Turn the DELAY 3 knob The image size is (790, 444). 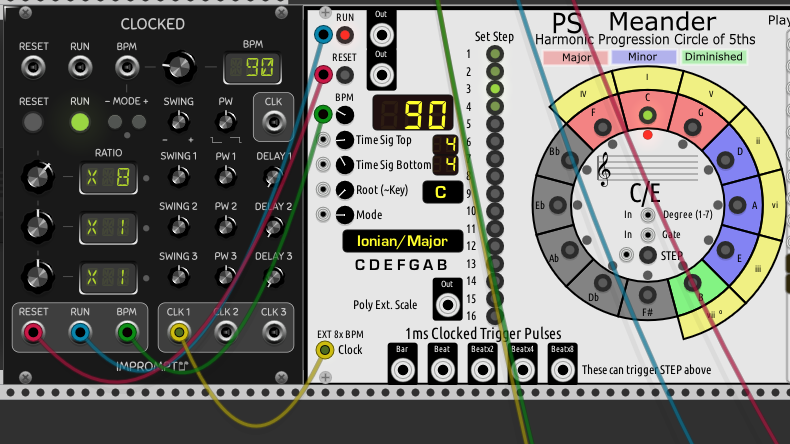pyautogui.click(x=273, y=277)
